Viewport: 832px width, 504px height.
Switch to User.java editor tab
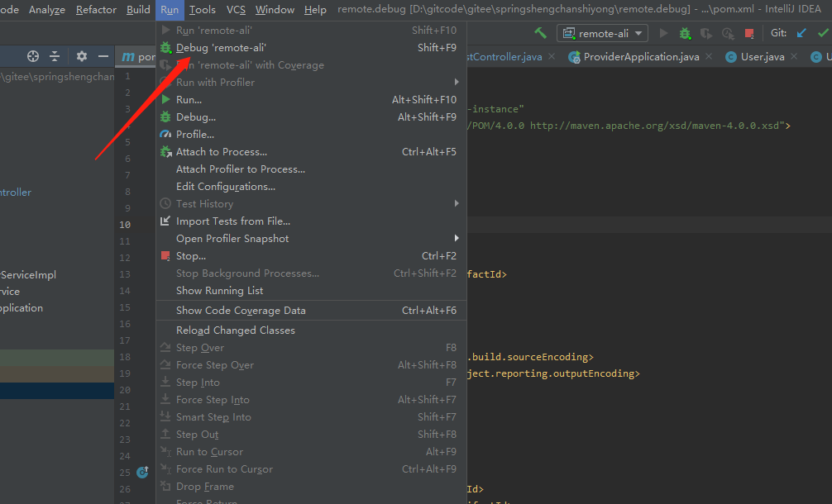762,57
